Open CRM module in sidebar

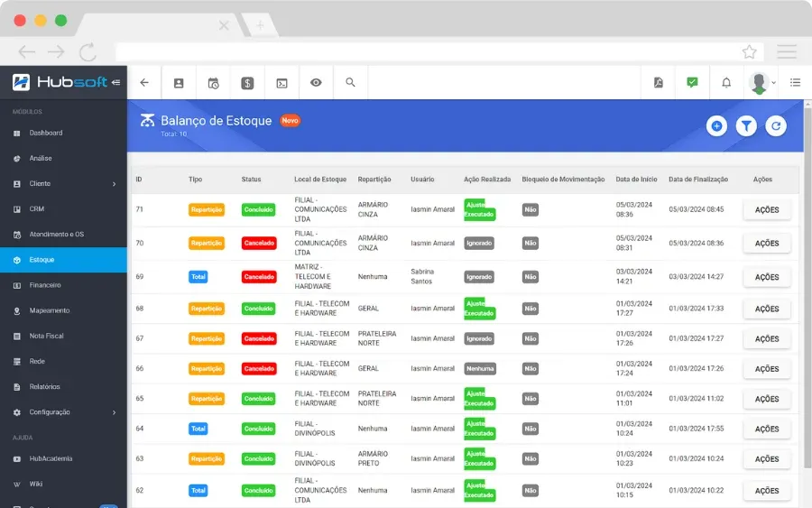pyautogui.click(x=63, y=209)
